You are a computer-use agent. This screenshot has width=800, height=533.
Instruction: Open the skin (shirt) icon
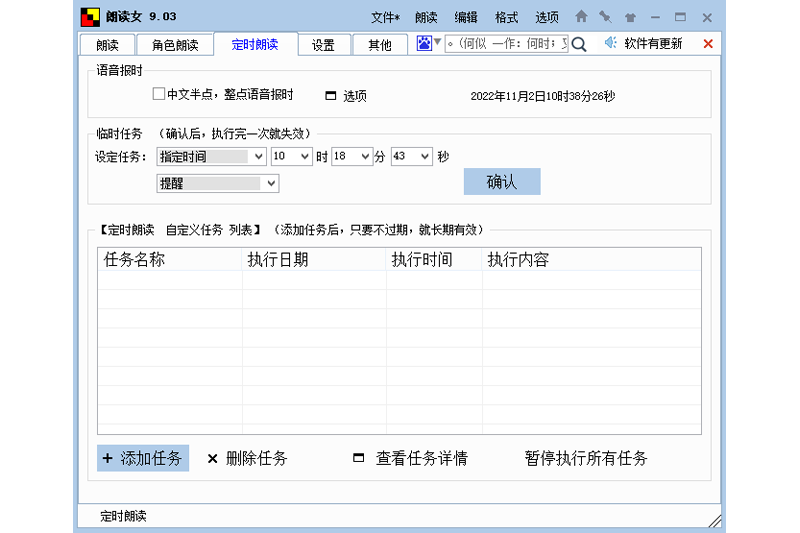click(x=630, y=17)
